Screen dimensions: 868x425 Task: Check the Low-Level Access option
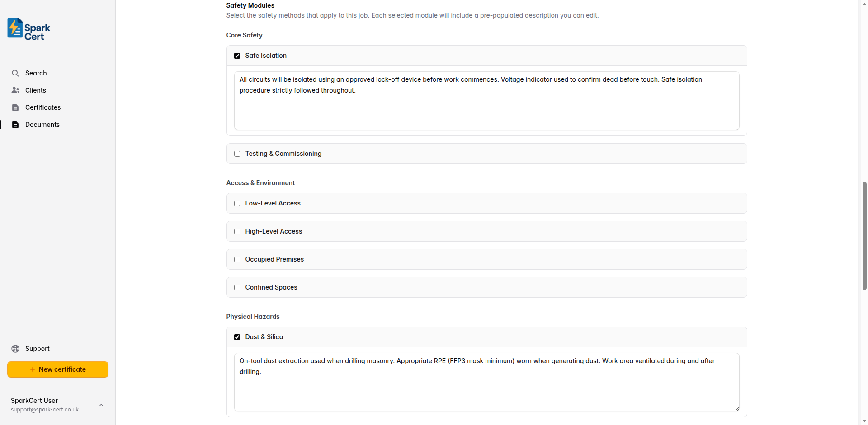[x=237, y=203]
